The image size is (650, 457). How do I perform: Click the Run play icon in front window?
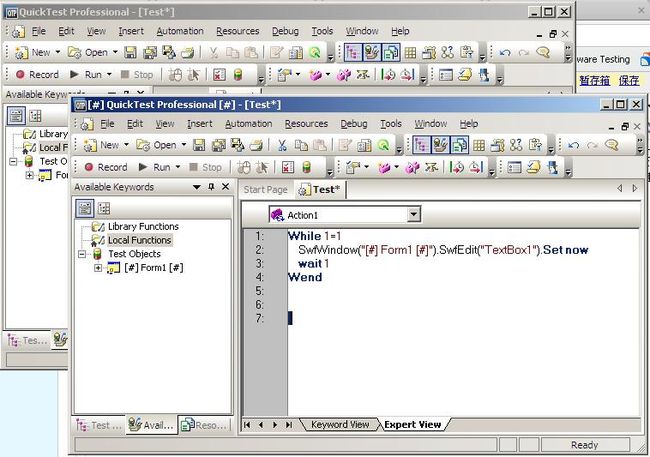coord(143,167)
